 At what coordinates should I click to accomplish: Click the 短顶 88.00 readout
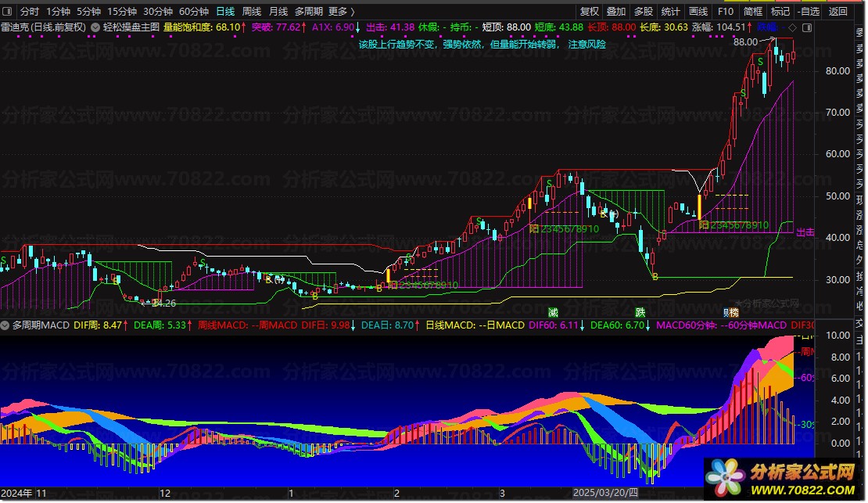coord(506,27)
